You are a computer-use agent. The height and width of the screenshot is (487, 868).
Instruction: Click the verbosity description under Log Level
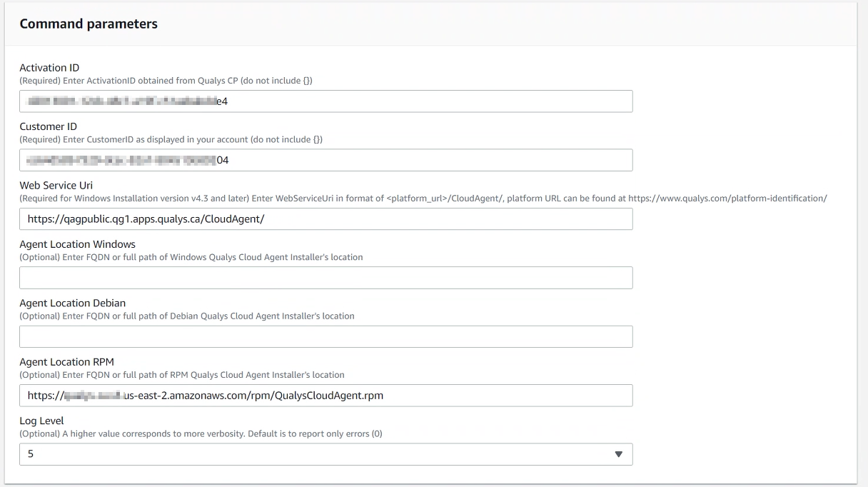click(201, 433)
